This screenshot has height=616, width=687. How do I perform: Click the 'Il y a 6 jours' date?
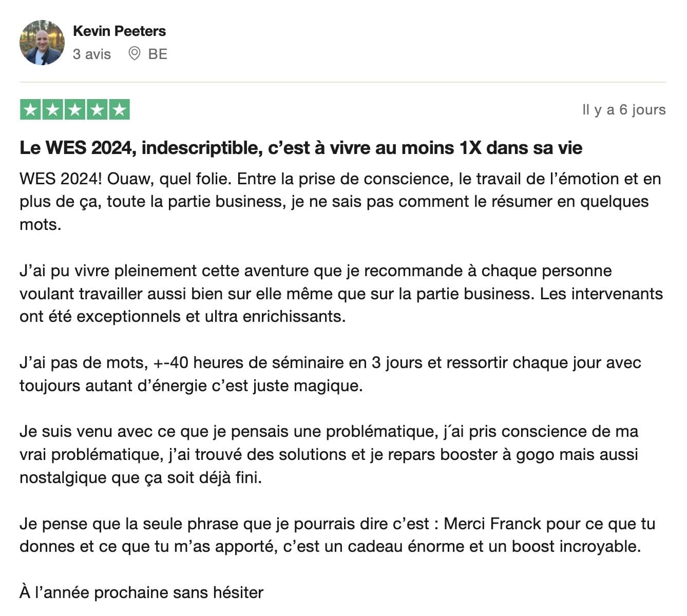[624, 110]
